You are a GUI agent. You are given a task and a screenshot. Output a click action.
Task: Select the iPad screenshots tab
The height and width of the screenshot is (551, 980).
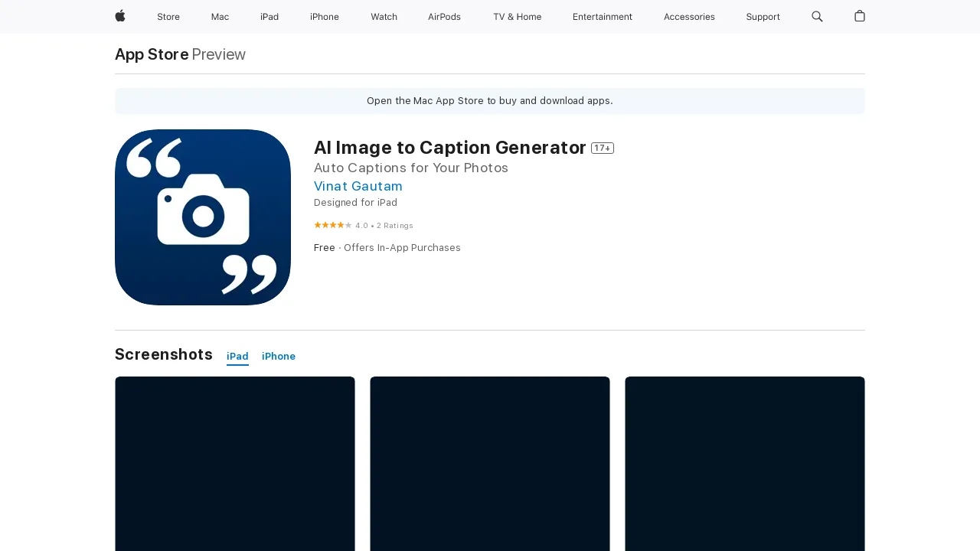point(237,357)
